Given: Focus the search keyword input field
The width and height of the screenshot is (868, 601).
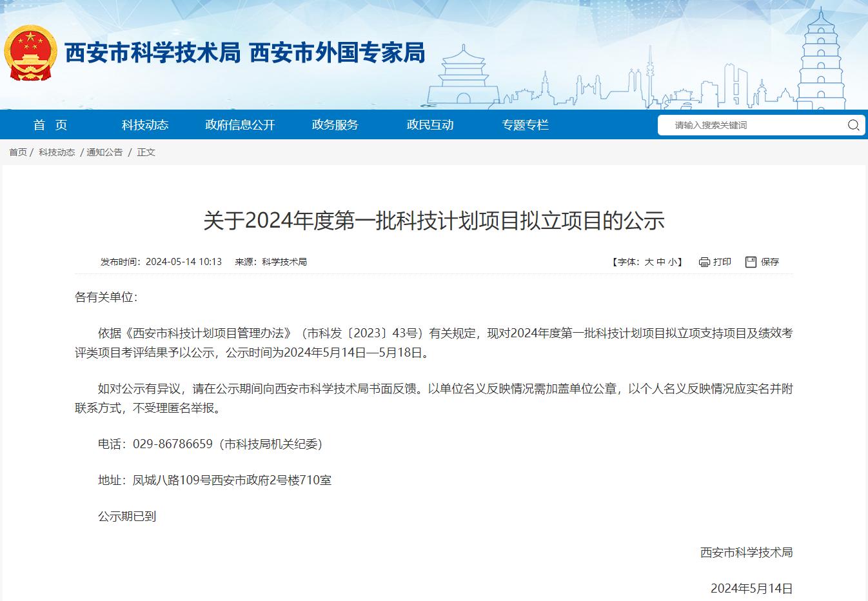Looking at the screenshot, I should [x=755, y=125].
